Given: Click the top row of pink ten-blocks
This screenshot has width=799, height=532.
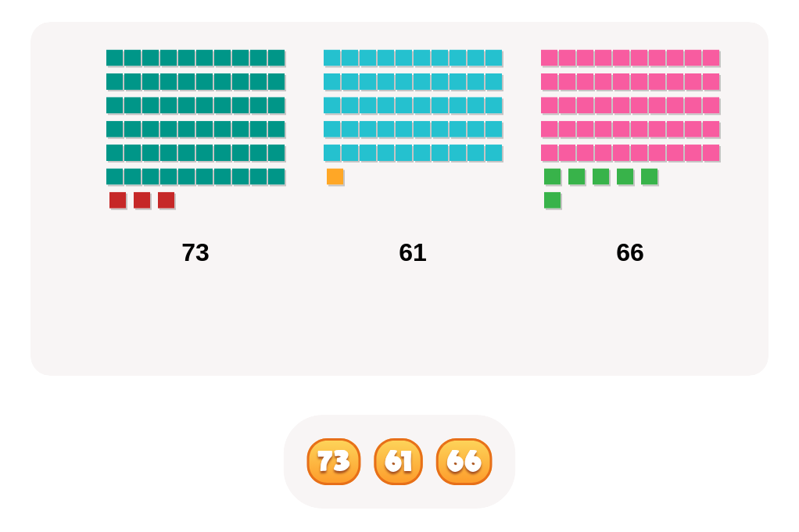Looking at the screenshot, I should click(x=630, y=58).
